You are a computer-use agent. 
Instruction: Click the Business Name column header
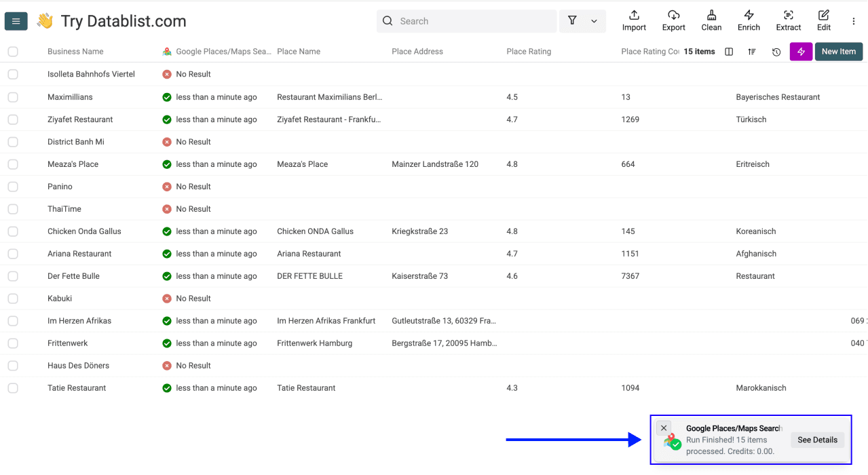pos(75,51)
